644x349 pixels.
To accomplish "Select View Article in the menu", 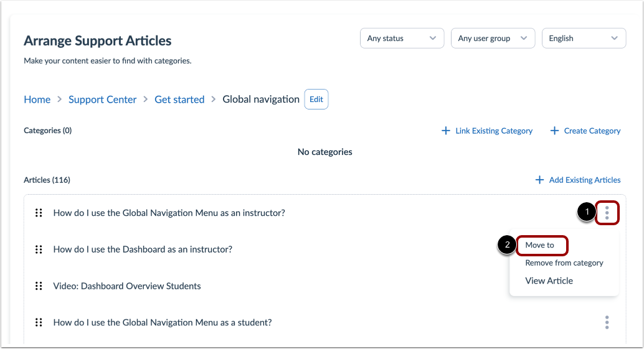I will [x=549, y=281].
